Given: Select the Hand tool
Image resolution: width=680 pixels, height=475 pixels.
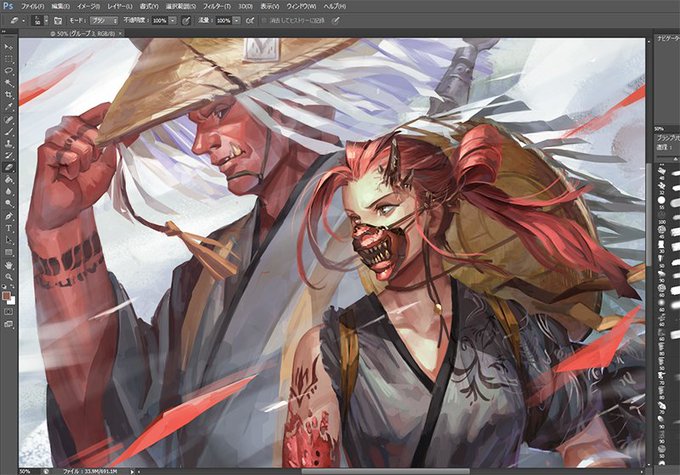Looking at the screenshot, I should click(x=8, y=265).
